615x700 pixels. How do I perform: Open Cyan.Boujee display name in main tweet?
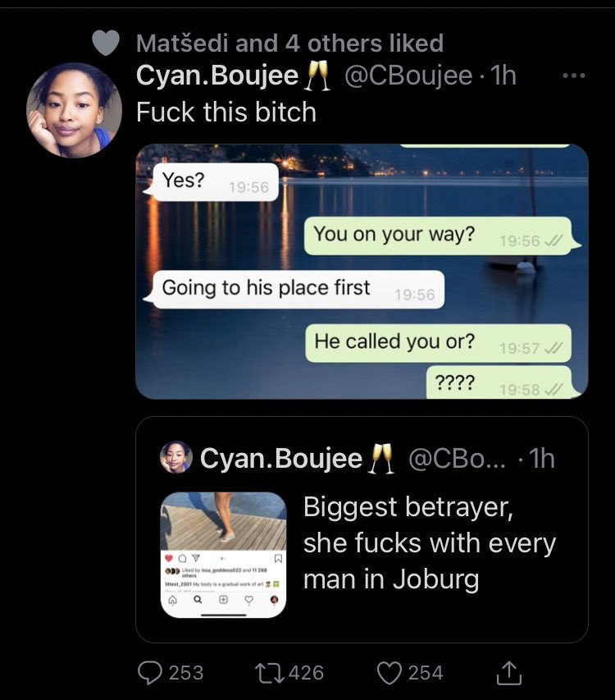(x=217, y=75)
